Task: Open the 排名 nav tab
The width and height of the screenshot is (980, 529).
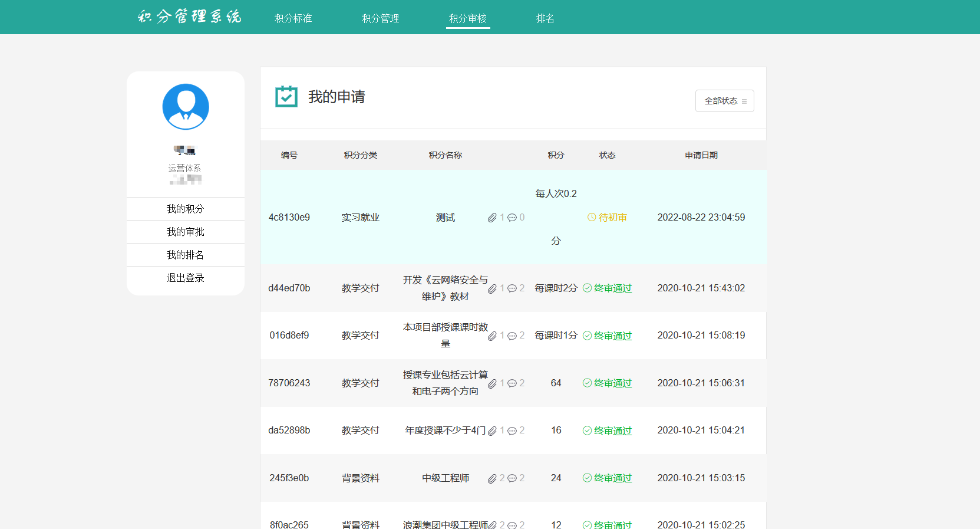Action: click(545, 18)
